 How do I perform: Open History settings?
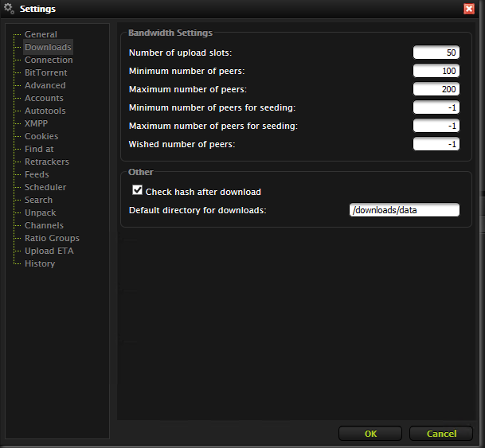click(x=40, y=263)
